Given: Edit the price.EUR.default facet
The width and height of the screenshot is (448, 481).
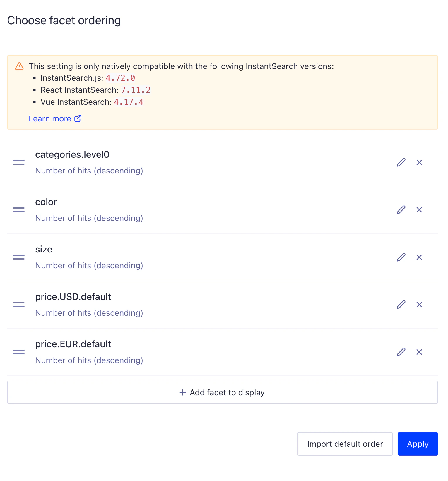Looking at the screenshot, I should click(x=401, y=352).
